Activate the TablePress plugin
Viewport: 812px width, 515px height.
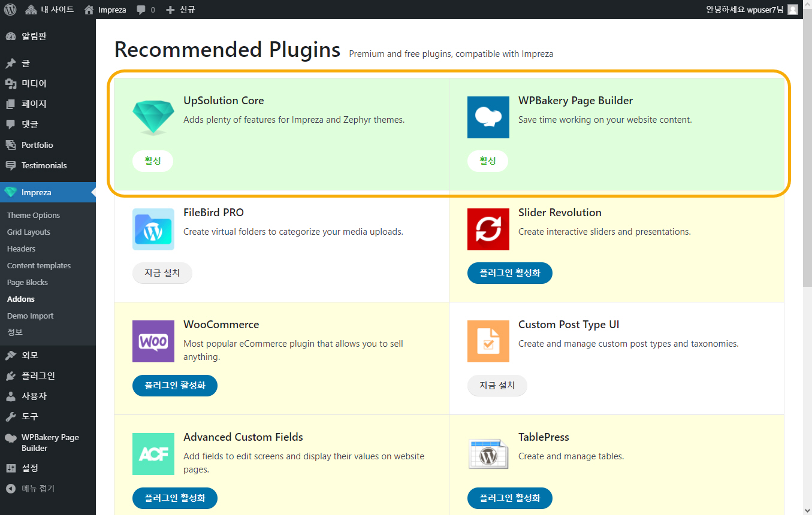click(510, 498)
